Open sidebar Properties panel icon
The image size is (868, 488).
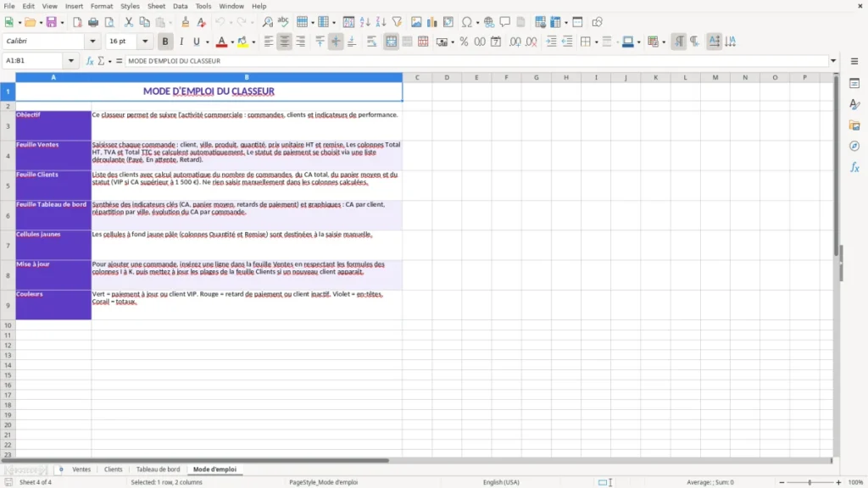[854, 84]
